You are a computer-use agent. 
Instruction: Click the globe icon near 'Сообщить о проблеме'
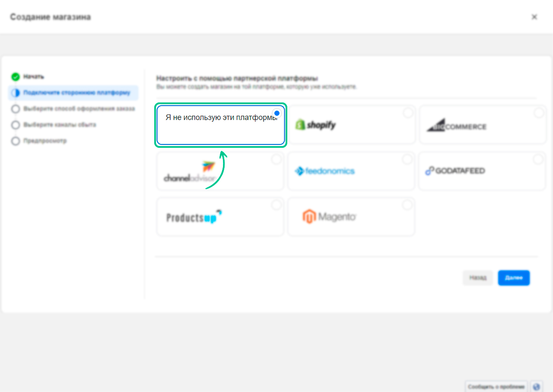pyautogui.click(x=537, y=386)
